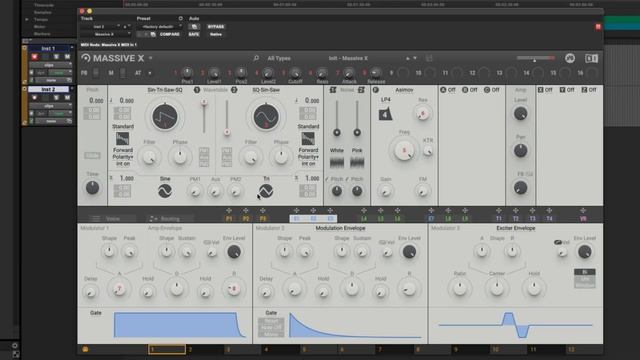Click the oscillator 2 wavetable waveform display

[266, 117]
